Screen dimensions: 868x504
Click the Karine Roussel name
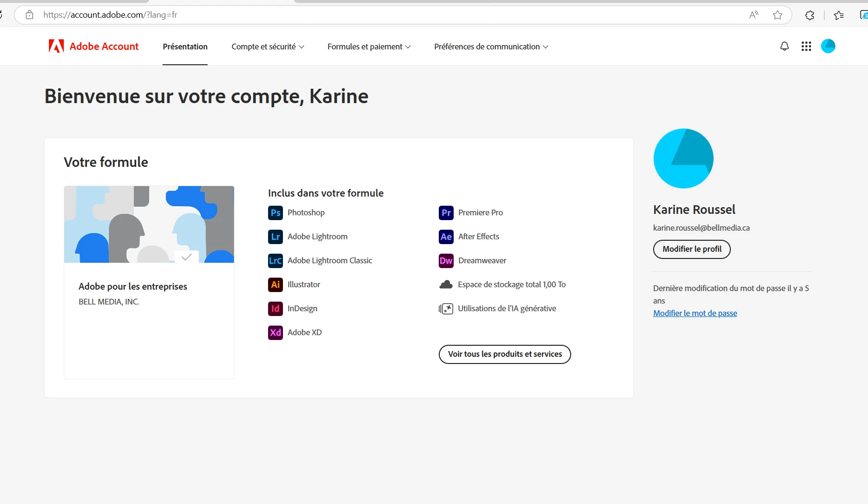pyautogui.click(x=694, y=210)
